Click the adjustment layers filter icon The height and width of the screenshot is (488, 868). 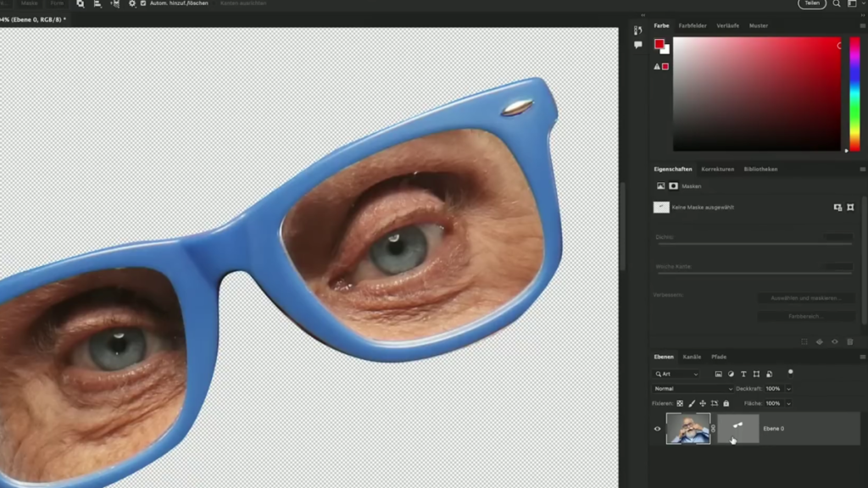pos(732,374)
